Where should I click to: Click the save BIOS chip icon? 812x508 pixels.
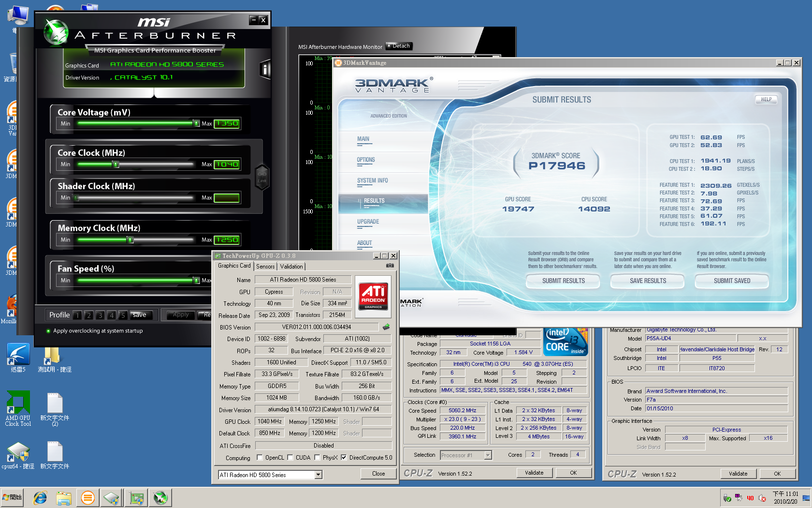click(x=386, y=327)
